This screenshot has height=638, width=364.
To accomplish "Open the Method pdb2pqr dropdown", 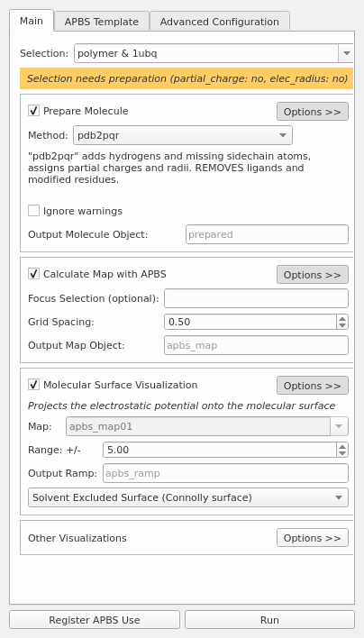I will [x=183, y=135].
